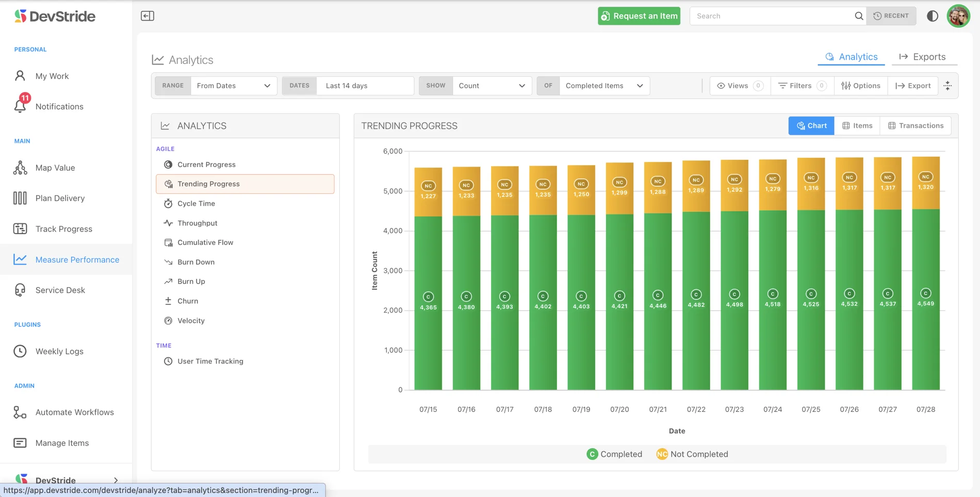980x497 pixels.
Task: Open the Dates Last 14 days field
Action: coord(365,86)
